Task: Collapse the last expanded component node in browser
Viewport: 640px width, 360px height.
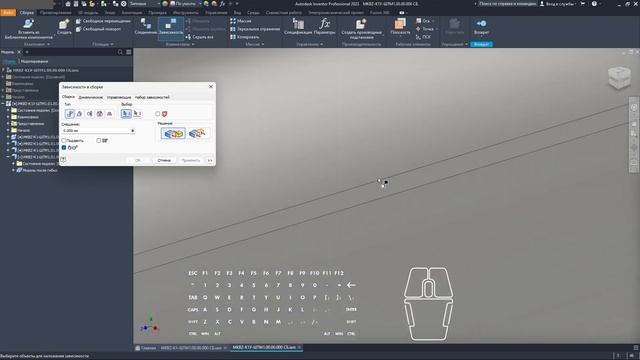Action: point(8,157)
